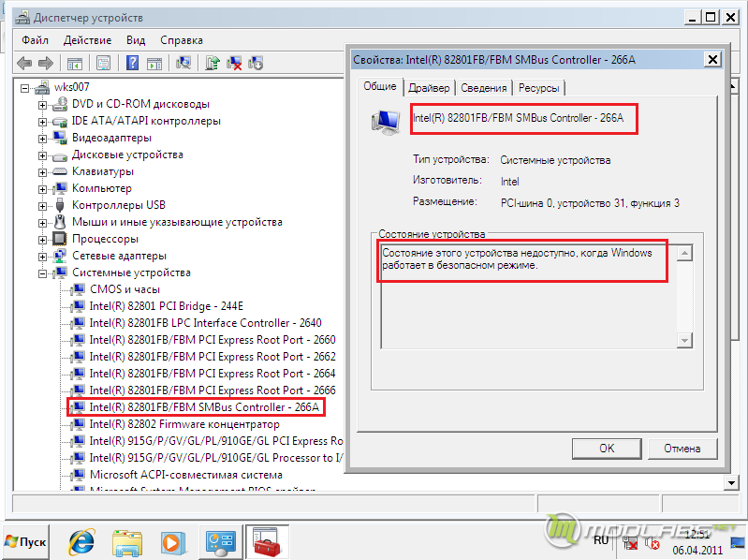Click the Отмена button
Image resolution: width=748 pixels, height=560 pixels.
pos(682,449)
